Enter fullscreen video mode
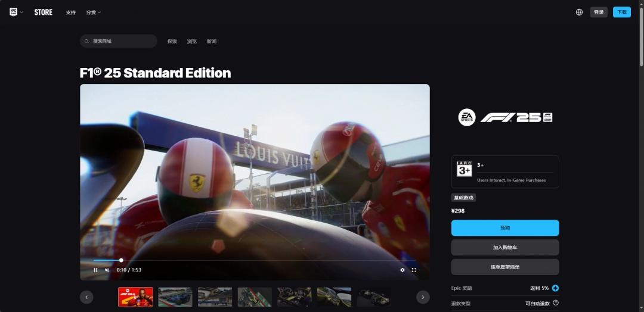This screenshot has height=312, width=644. (414, 270)
